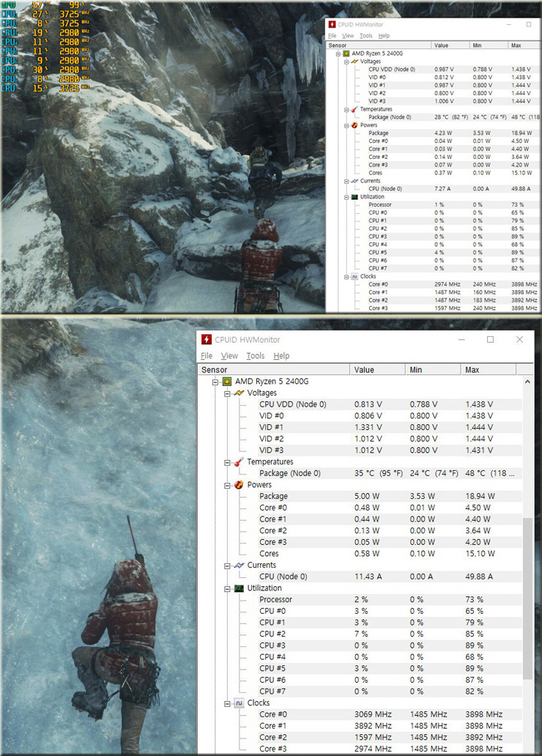Collapse the Clocks group in the small window
This screenshot has width=542, height=756.
point(346,277)
